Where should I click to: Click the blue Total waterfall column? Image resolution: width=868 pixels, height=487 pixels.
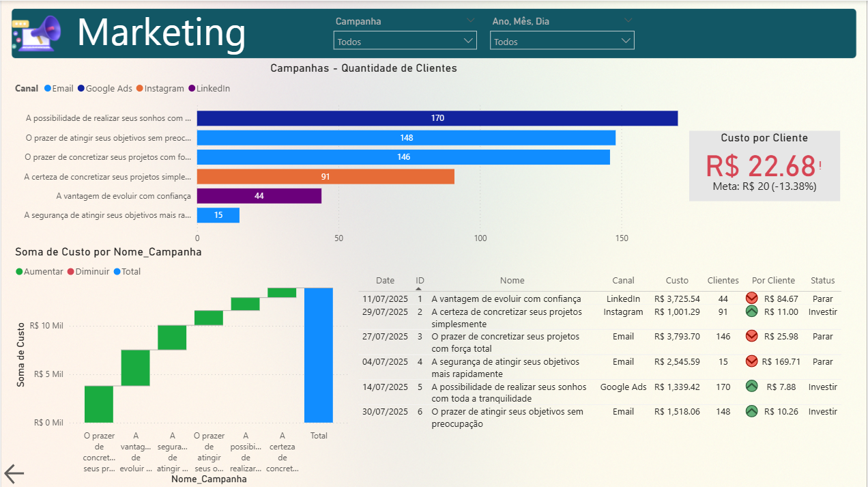tap(318, 354)
